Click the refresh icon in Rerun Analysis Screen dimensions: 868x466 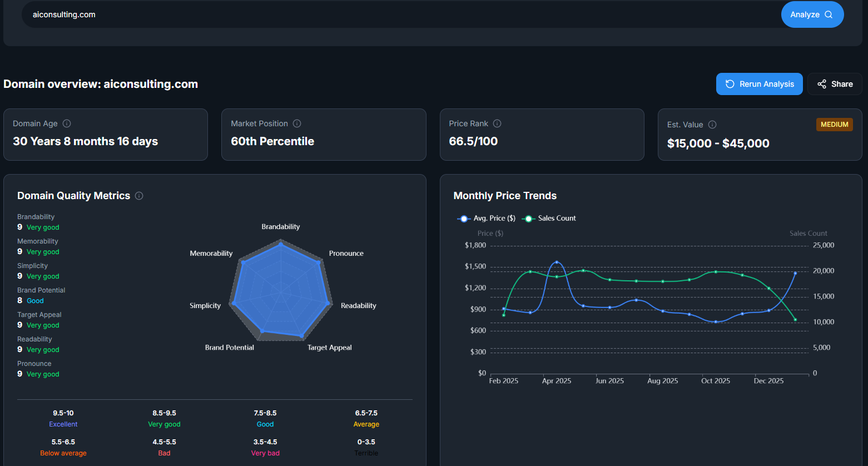[730, 84]
